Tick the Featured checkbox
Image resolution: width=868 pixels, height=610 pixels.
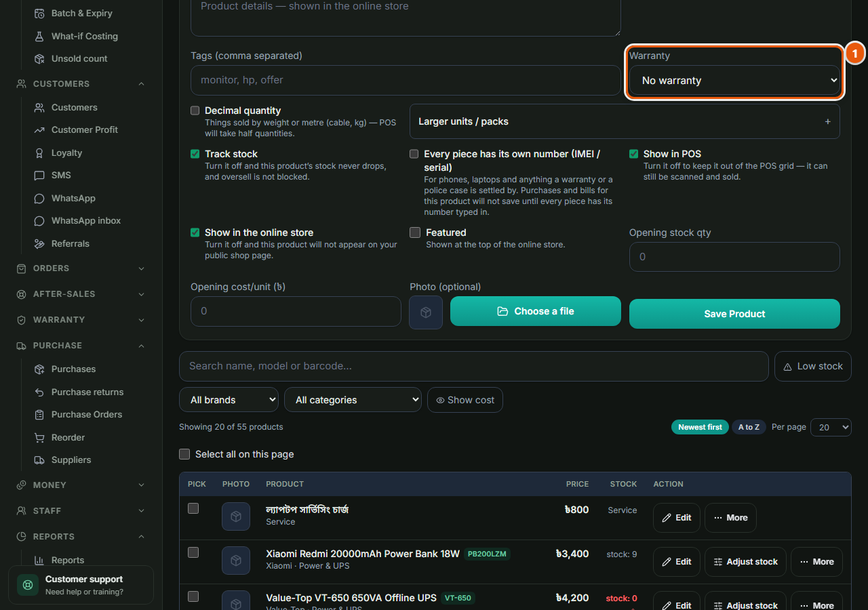tap(415, 232)
